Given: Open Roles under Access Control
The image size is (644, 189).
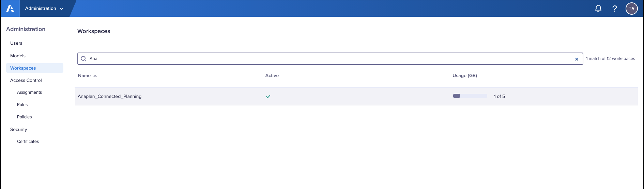Looking at the screenshot, I should 22,105.
